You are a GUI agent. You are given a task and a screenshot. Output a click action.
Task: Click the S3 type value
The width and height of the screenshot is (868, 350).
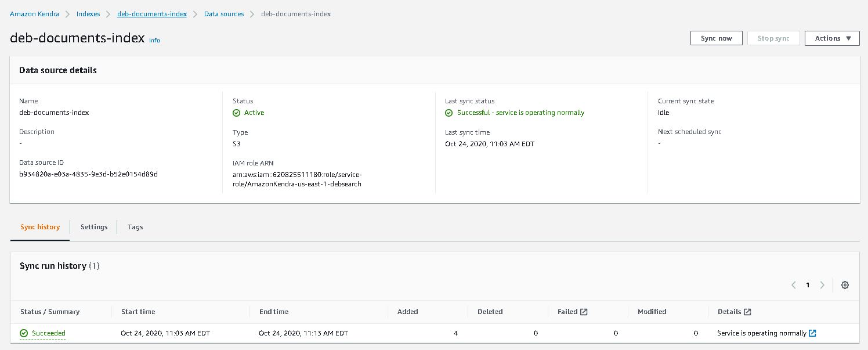coord(237,144)
